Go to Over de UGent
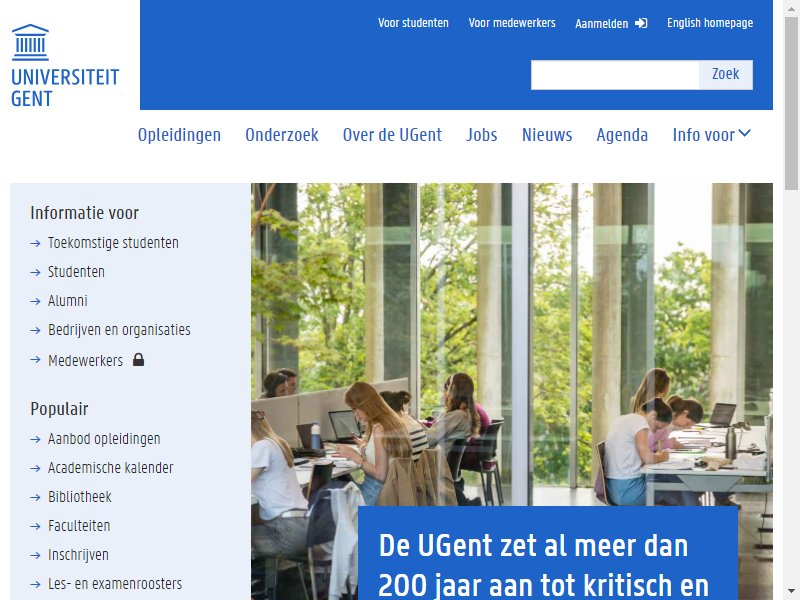Image resolution: width=800 pixels, height=600 pixels. tap(392, 135)
